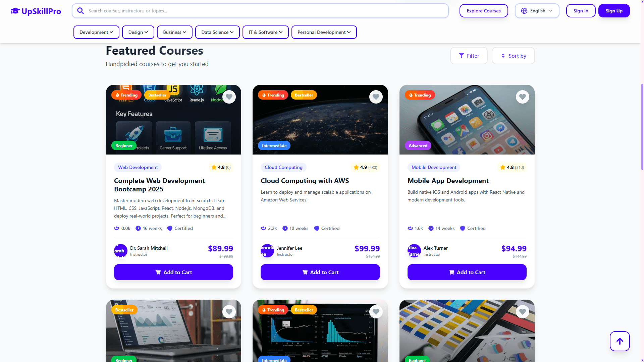The image size is (644, 362).
Task: Click the UpSkillPro graduation cap logo
Action: [x=15, y=11]
